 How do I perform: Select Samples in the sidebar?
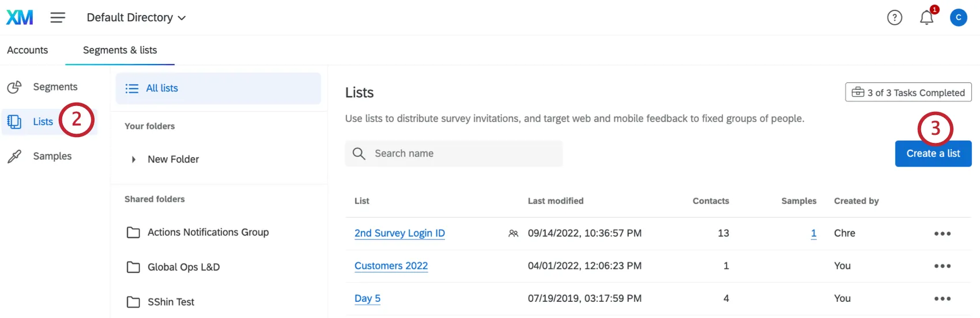(52, 156)
